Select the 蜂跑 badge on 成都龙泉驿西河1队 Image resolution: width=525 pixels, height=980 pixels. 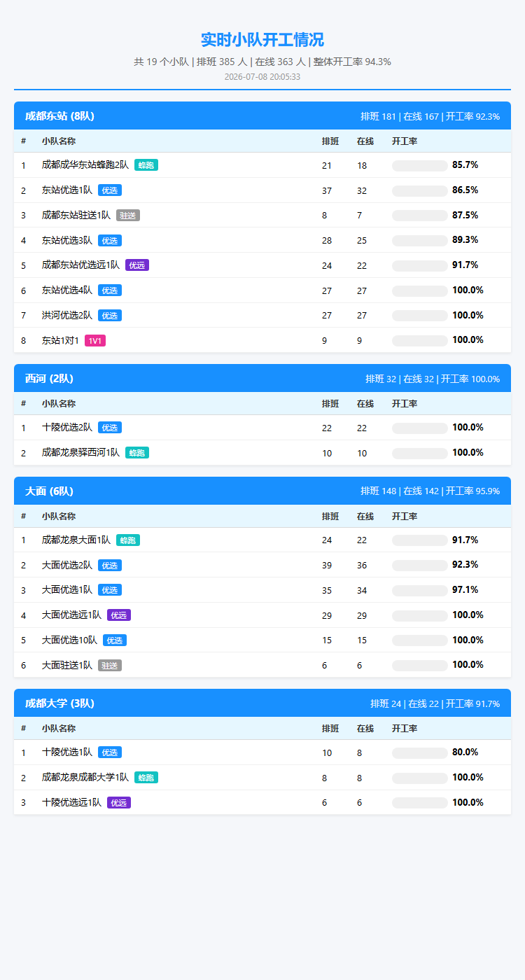pyautogui.click(x=137, y=453)
